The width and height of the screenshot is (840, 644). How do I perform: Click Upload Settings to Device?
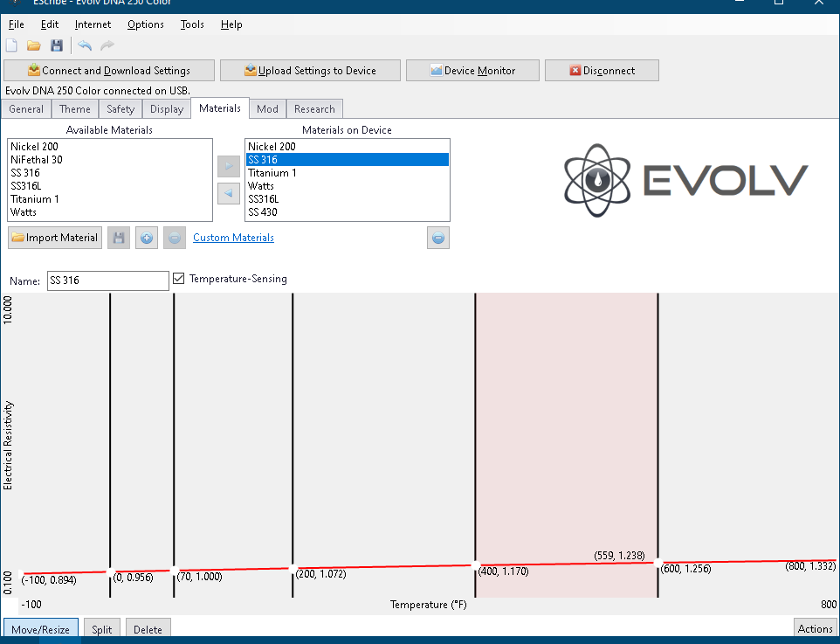click(310, 71)
